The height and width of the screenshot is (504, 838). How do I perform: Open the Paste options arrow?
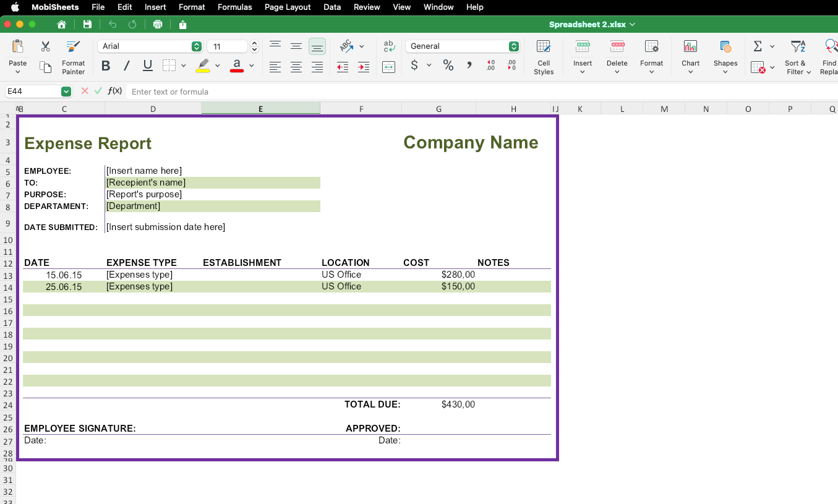pos(18,72)
